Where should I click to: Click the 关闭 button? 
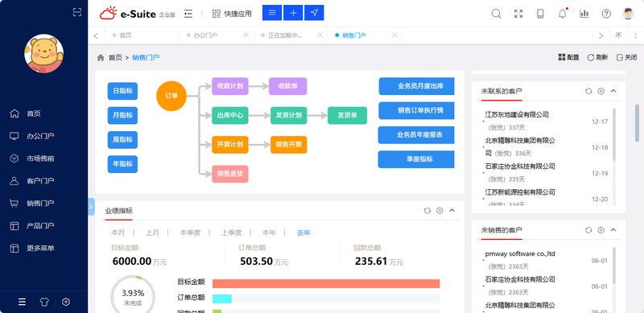click(x=627, y=57)
